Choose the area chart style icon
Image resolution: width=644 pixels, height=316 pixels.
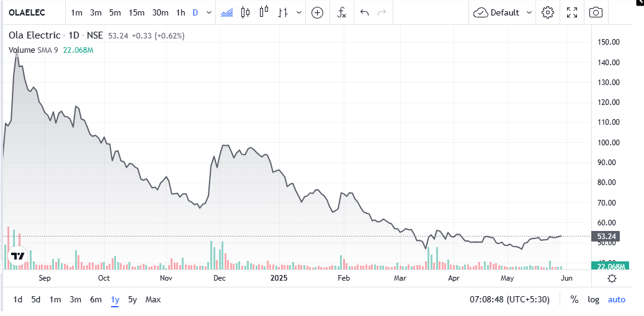(x=226, y=13)
